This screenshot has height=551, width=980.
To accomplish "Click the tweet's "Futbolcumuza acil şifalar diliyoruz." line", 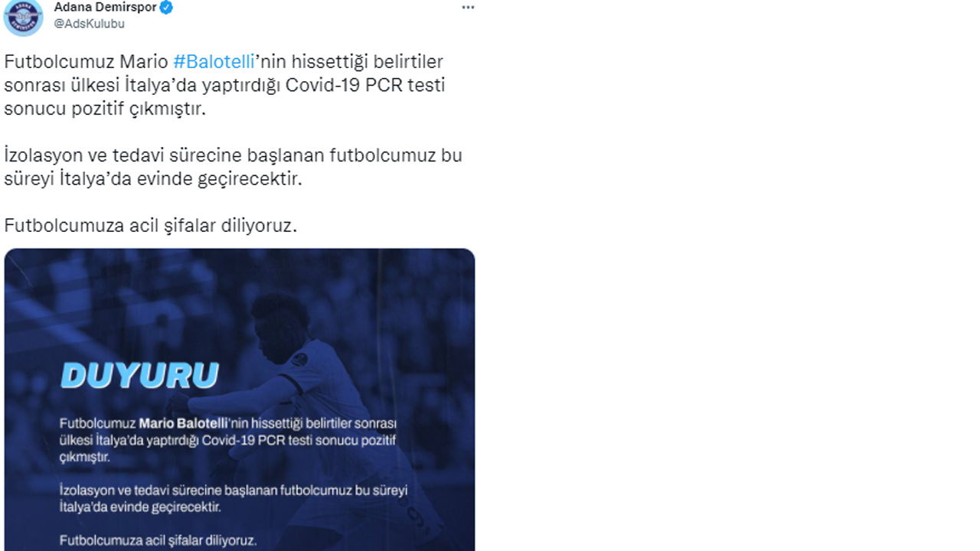I will [150, 226].
